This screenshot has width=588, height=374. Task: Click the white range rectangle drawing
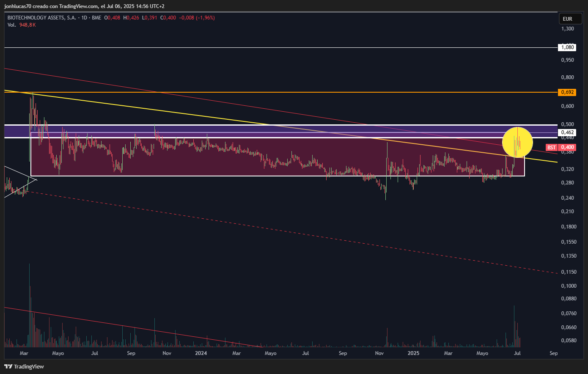(x=278, y=154)
